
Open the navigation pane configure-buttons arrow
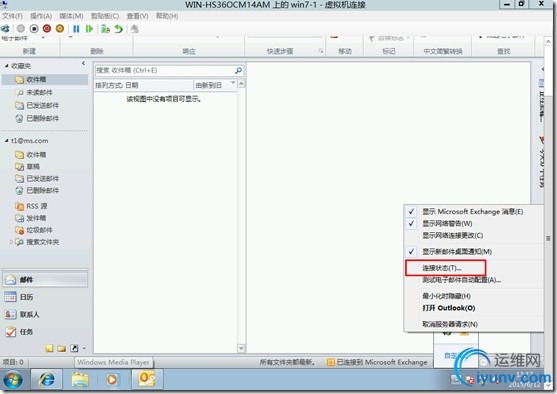pyautogui.click(x=84, y=349)
